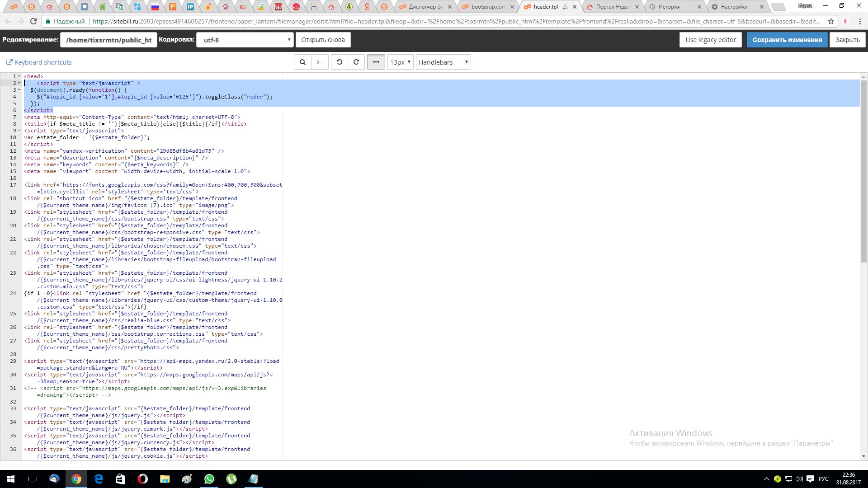Open Opera browser from taskbar
The width and height of the screenshot is (868, 488).
click(x=142, y=479)
